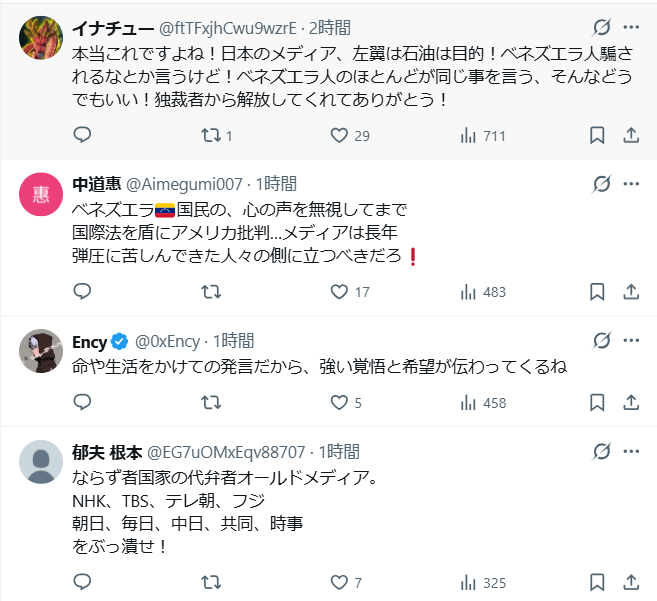
Task: Bookmark イナチュー's post
Action: 597,135
